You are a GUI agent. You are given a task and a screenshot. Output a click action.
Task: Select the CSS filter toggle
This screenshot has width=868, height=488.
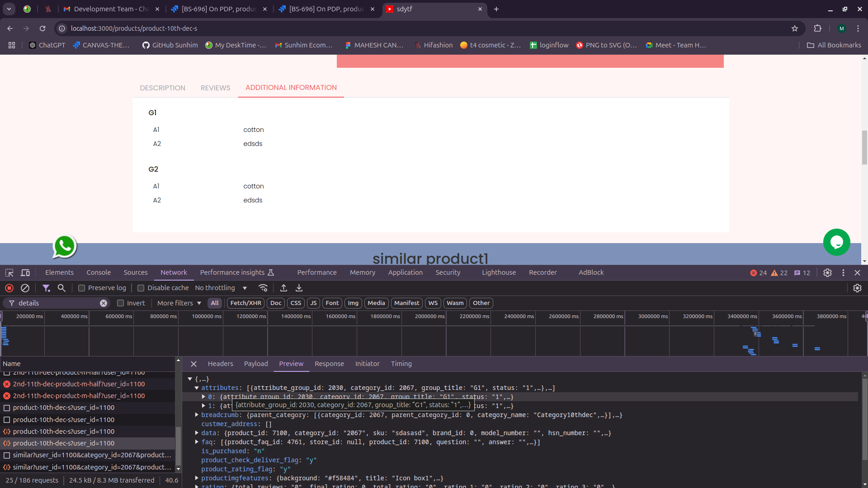click(296, 303)
